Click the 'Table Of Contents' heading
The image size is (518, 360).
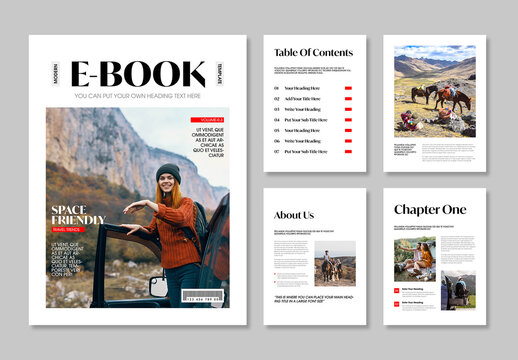[313, 53]
